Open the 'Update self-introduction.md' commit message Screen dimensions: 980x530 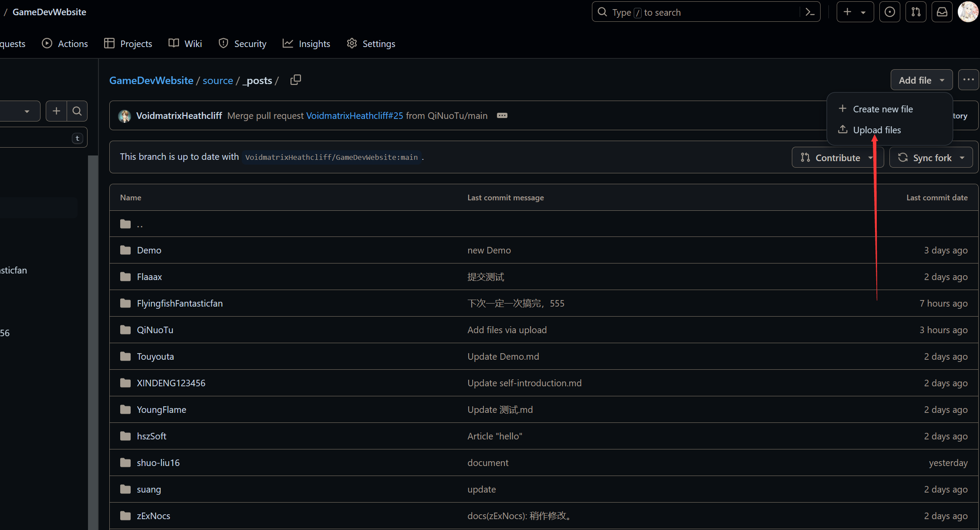524,383
